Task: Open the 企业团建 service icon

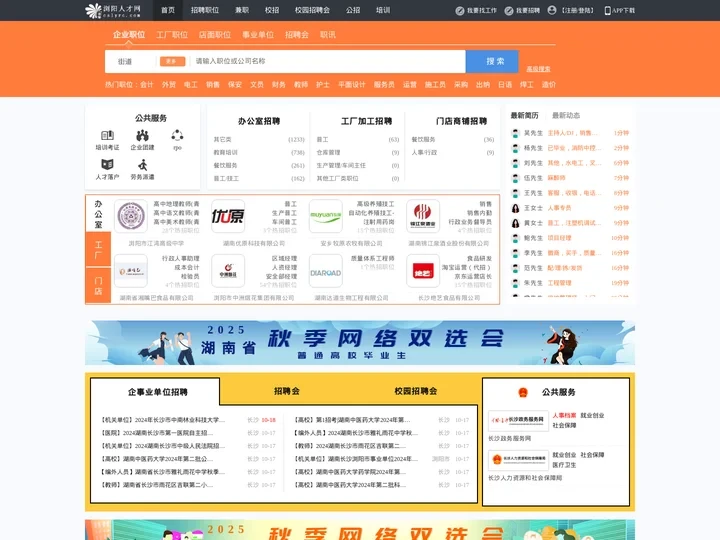Action: 142,135
